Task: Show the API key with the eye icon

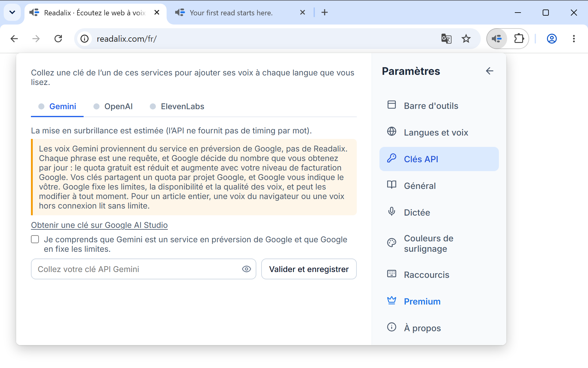Action: (x=247, y=269)
